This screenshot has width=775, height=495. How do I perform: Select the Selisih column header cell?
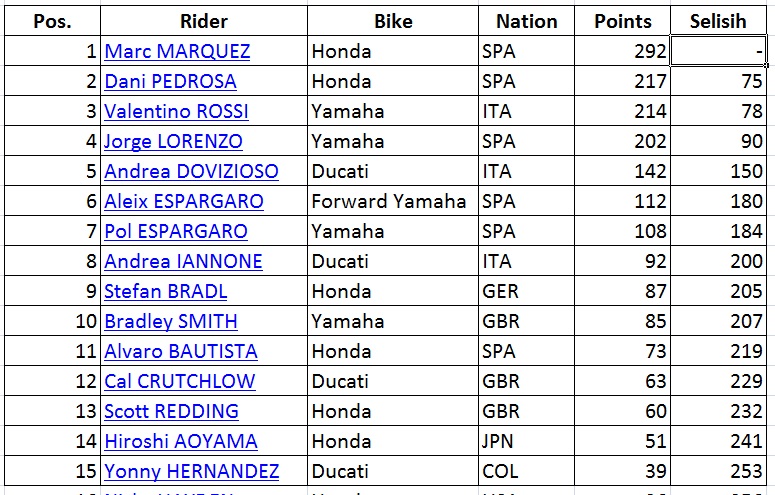[719, 21]
